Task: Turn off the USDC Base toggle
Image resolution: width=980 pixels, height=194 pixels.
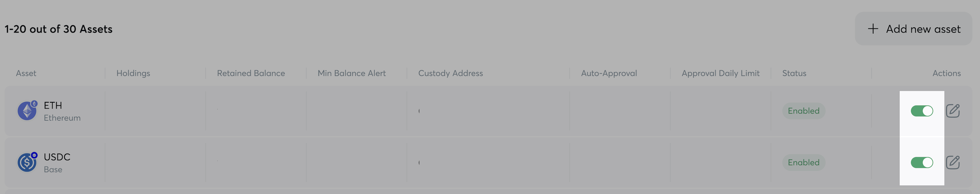Action: click(921, 163)
